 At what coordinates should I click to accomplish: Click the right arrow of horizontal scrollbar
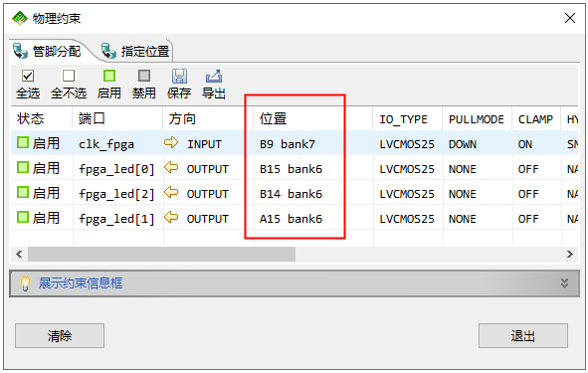pyautogui.click(x=570, y=255)
